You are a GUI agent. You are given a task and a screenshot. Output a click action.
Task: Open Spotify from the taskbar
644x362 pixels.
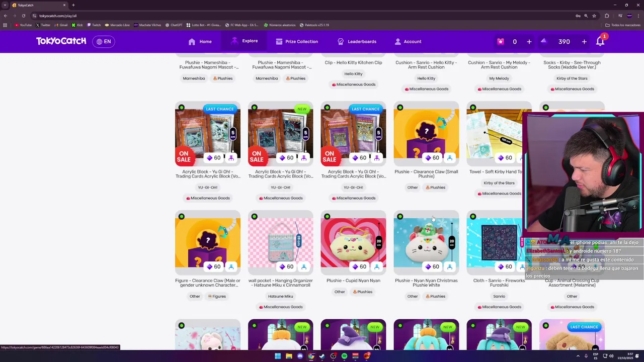344,356
